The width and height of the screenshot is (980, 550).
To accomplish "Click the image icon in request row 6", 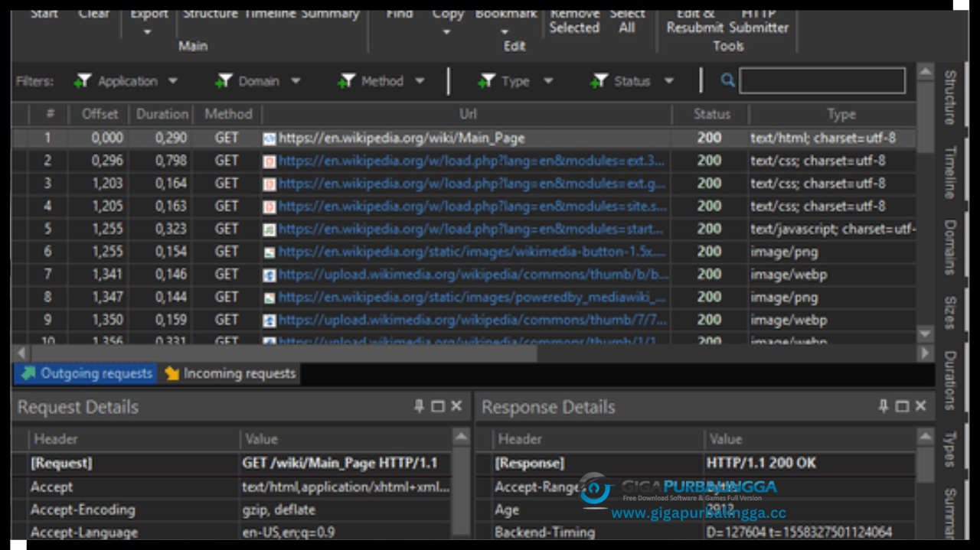I will (x=269, y=252).
